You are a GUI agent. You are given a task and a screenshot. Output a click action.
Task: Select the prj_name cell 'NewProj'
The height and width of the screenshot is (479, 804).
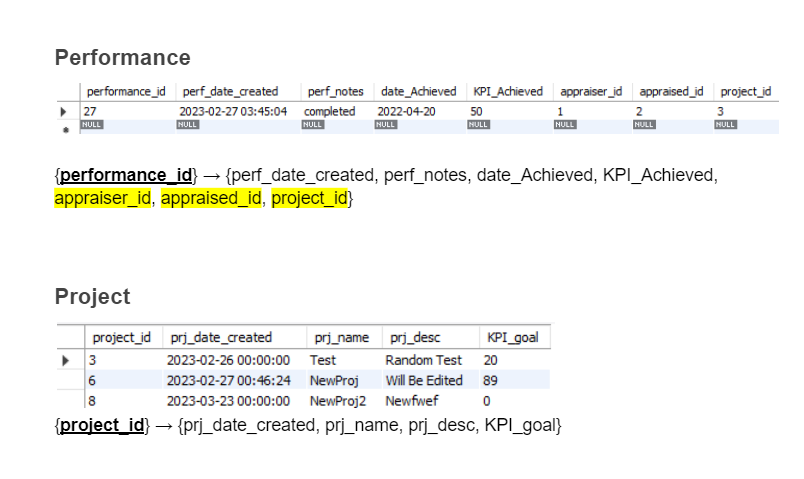click(344, 381)
